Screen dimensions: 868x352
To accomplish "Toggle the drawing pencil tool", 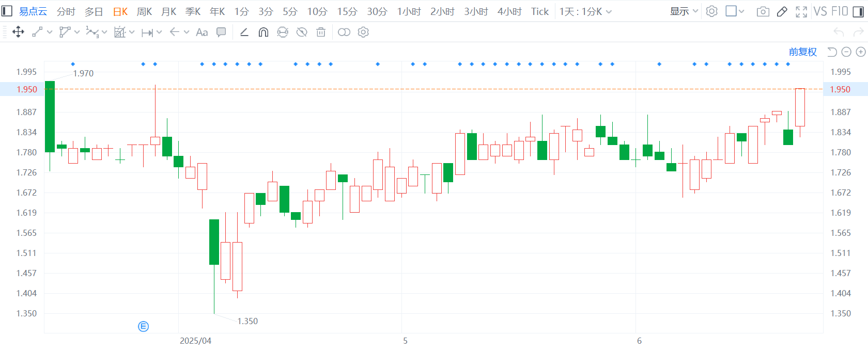I will pyautogui.click(x=782, y=11).
